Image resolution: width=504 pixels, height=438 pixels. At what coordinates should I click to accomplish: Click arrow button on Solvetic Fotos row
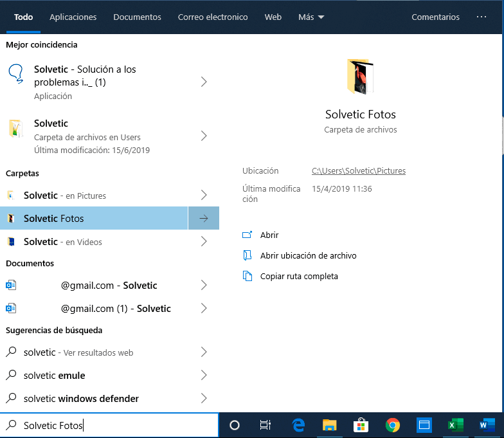204,219
